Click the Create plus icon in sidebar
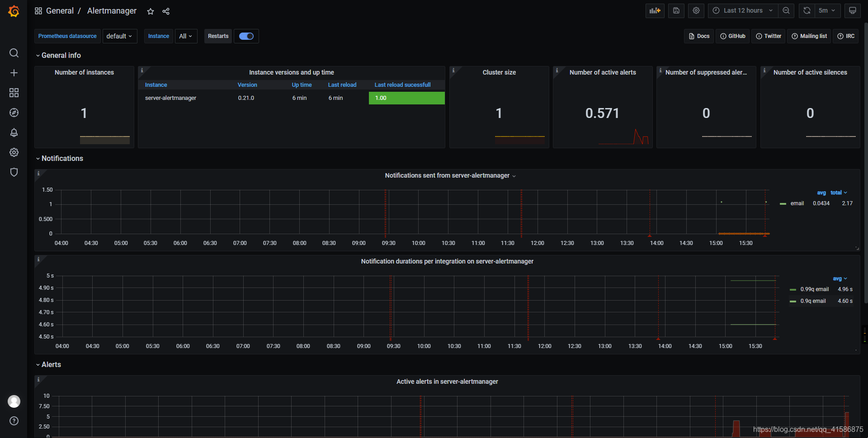Viewport: 868px width, 438px height. pos(14,73)
